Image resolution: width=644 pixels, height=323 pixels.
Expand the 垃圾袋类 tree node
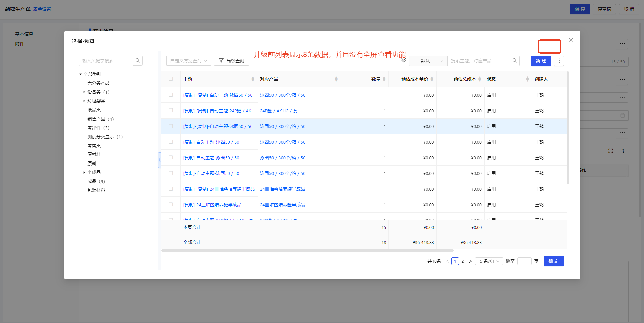[x=84, y=101]
